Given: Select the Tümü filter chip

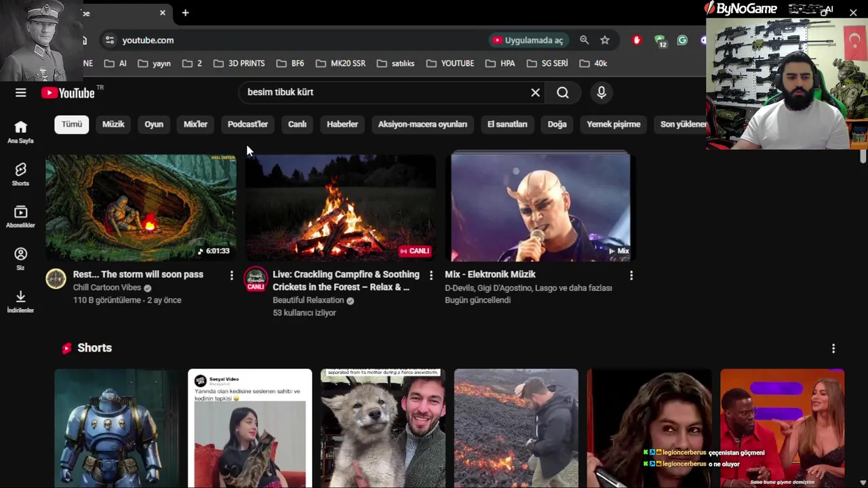Looking at the screenshot, I should pyautogui.click(x=71, y=124).
